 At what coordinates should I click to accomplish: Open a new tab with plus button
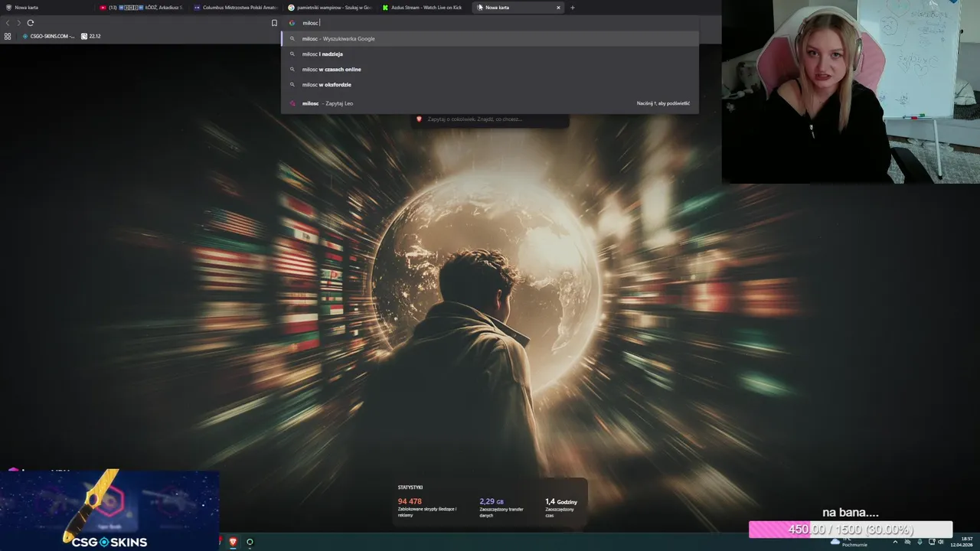pos(572,8)
